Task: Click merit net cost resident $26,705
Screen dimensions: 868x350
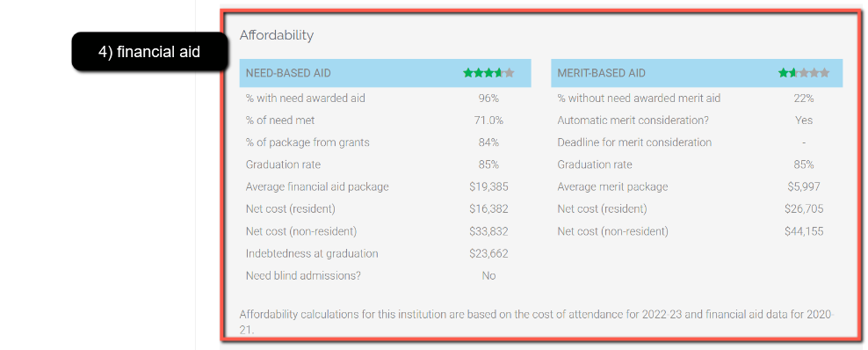Action: click(x=804, y=208)
